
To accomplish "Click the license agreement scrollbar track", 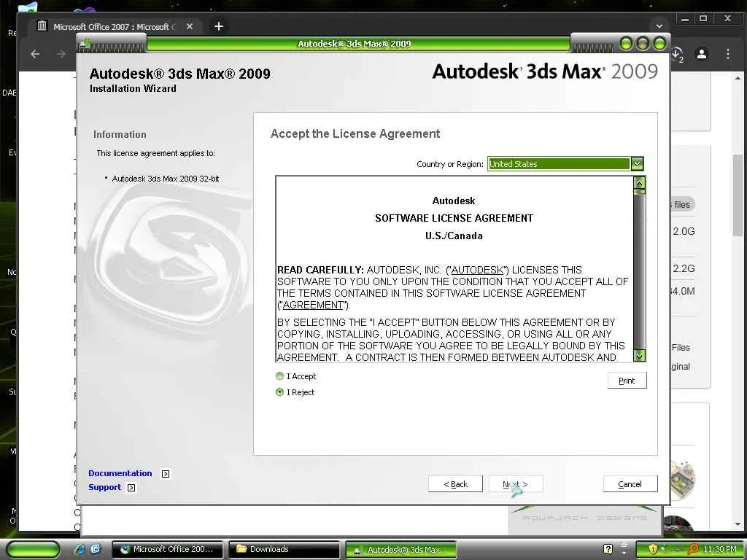I will pyautogui.click(x=639, y=271).
